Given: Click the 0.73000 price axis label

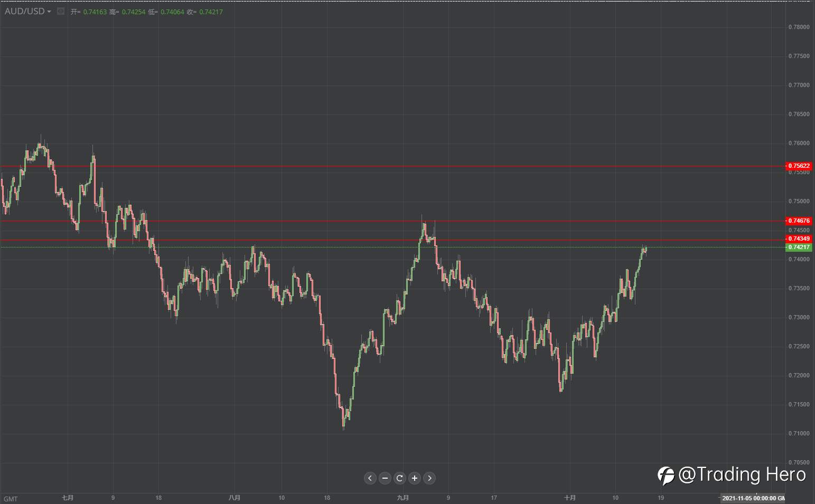Looking at the screenshot, I should 799,317.
